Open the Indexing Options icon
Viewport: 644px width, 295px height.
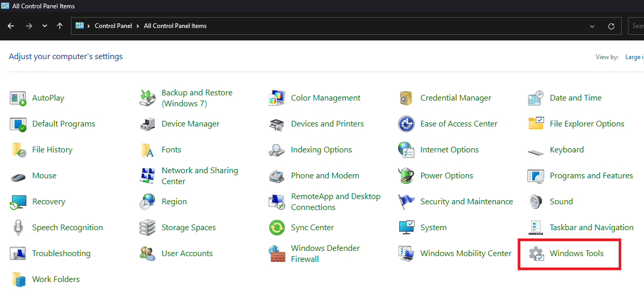(x=277, y=150)
